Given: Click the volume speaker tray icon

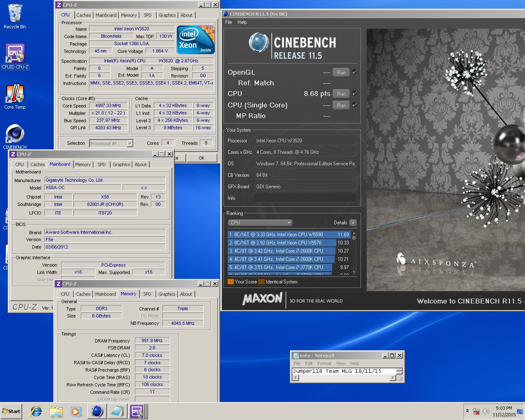Looking at the screenshot, I should pyautogui.click(x=486, y=411).
